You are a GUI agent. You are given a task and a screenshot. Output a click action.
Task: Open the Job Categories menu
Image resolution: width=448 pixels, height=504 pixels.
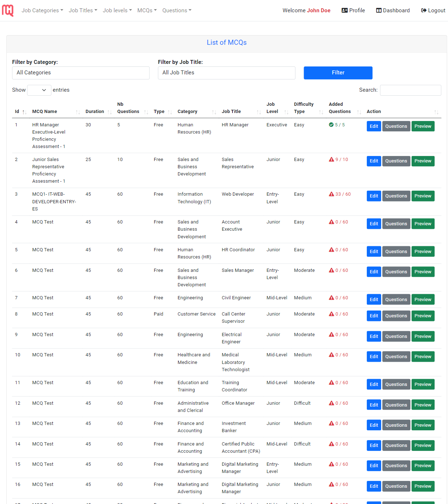coord(42,10)
